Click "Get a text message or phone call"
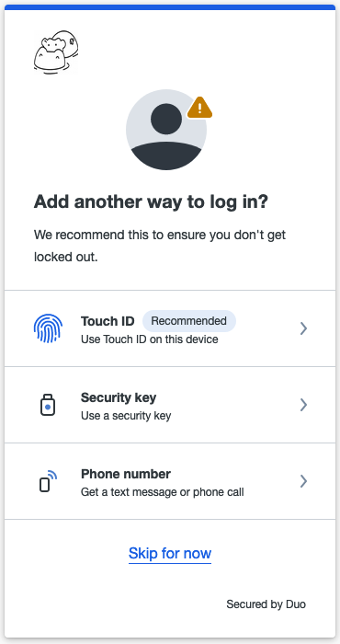 [x=163, y=492]
